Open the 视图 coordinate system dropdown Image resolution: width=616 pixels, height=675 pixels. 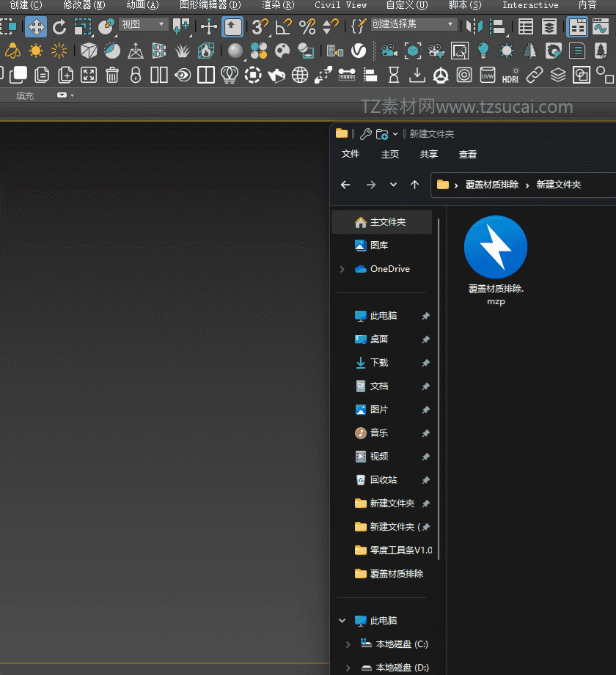pos(143,24)
